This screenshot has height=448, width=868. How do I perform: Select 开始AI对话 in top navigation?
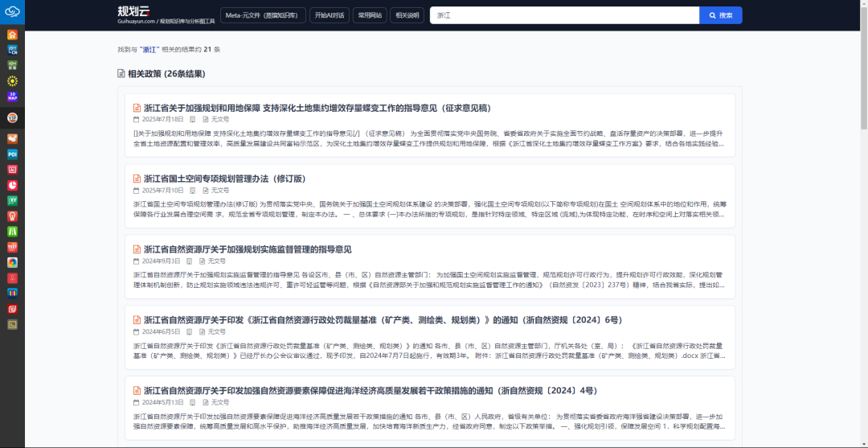pos(330,15)
